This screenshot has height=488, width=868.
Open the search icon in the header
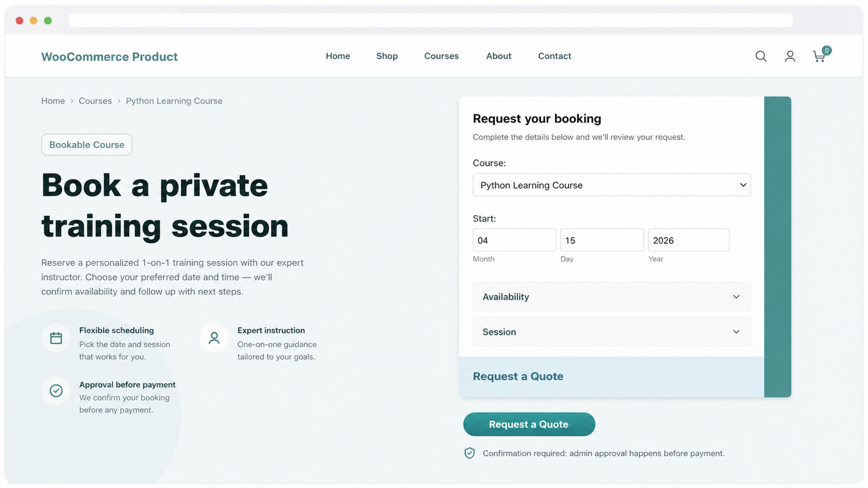pyautogui.click(x=761, y=56)
